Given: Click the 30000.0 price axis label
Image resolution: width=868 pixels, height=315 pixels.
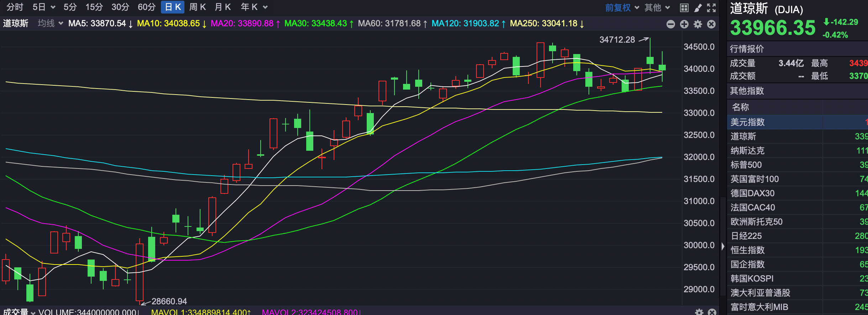Looking at the screenshot, I should pos(699,245).
